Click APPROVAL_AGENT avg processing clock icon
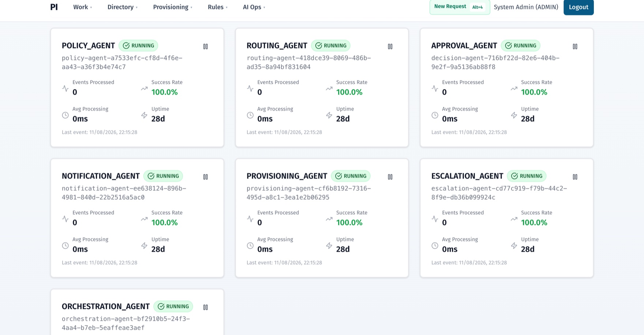644x335 pixels. 435,115
